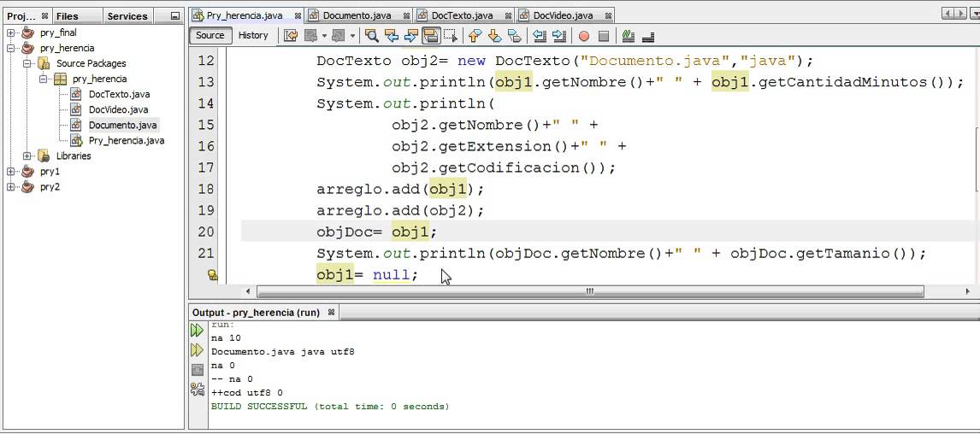Click the Uncomment lines icon
The height and width of the screenshot is (434, 980).
tap(648, 36)
